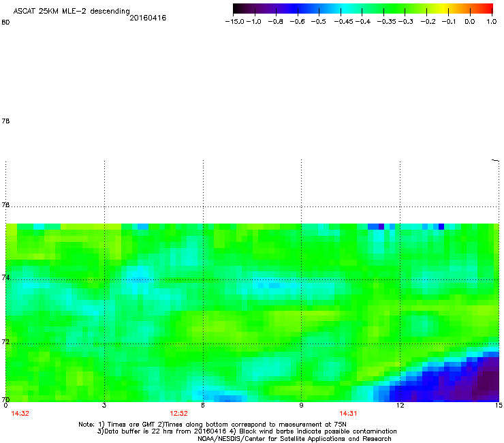Viewport: 504px width, 443px height.
Task: Click the red time label 14:31
Action: [x=348, y=414]
